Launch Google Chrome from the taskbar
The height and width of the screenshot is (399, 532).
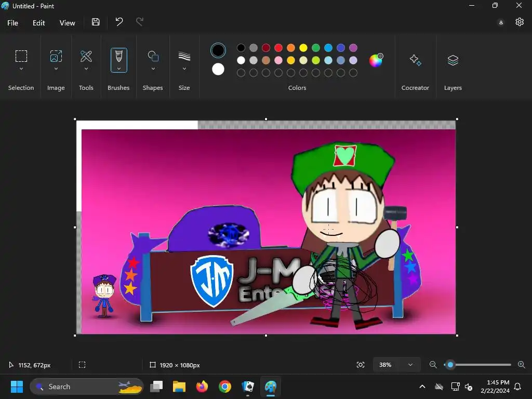[x=224, y=387]
